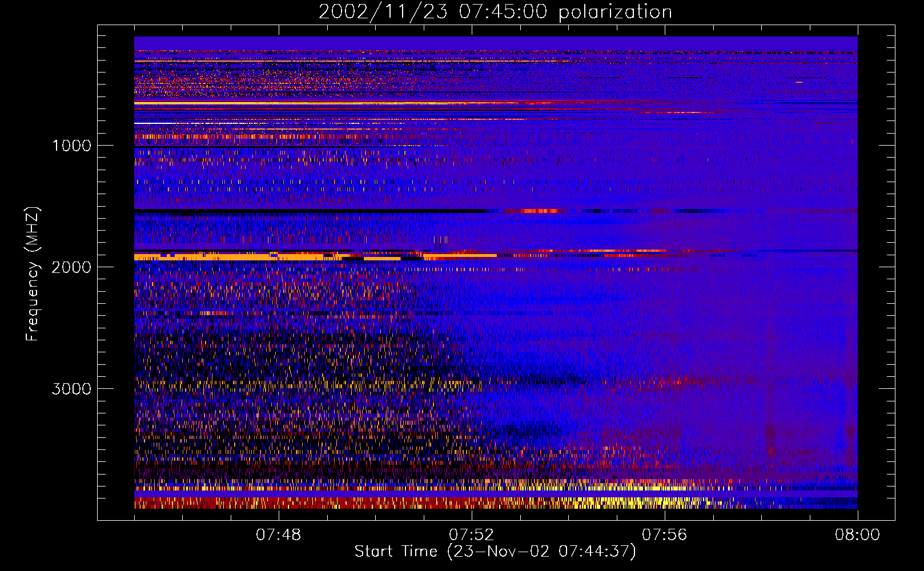This screenshot has width=924, height=571.
Task: Click the 08:00 time tick label
Action: [857, 535]
